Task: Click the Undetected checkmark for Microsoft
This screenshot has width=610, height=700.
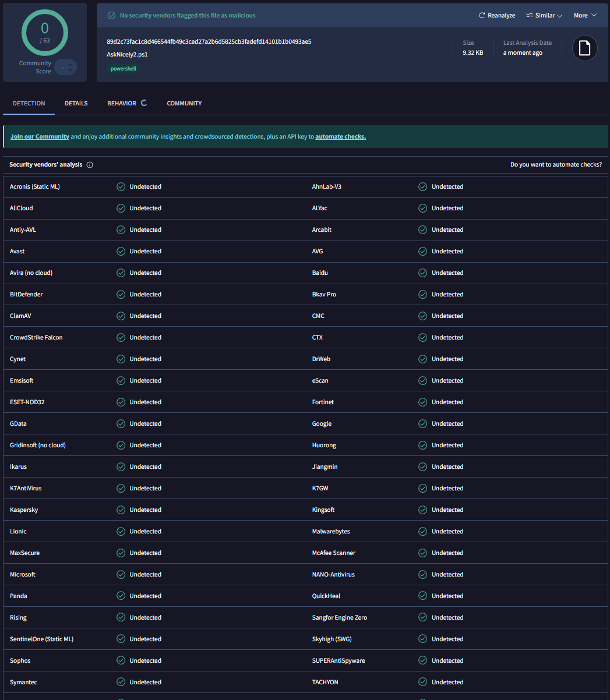Action: point(121,575)
